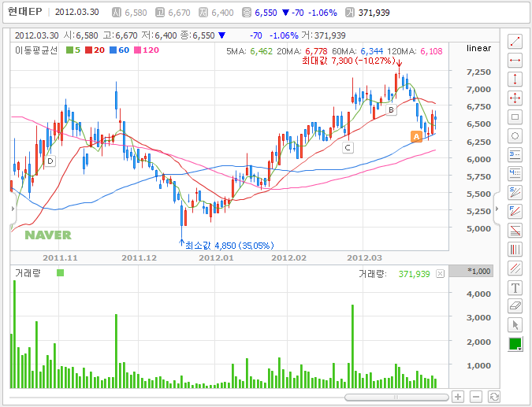This screenshot has width=532, height=407.
Task: Click the header closing price 6,550
Action: [x=266, y=13]
